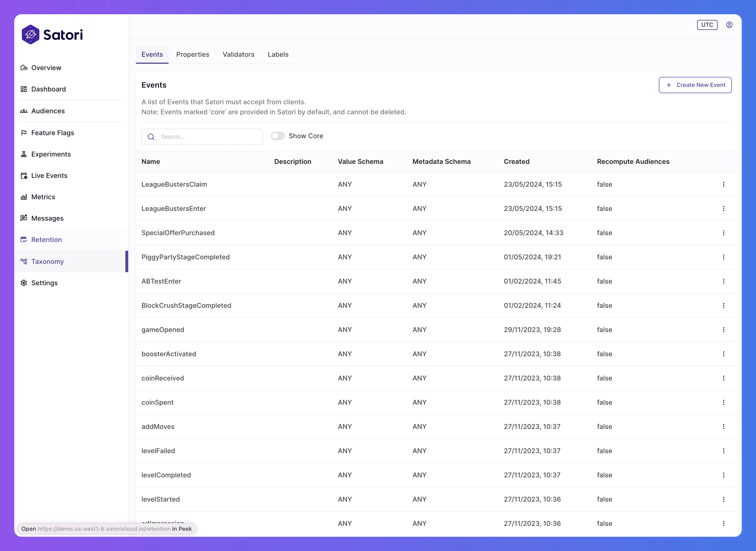Screen dimensions: 756x551
Task: Navigate to Audiences panel
Action: click(x=48, y=110)
